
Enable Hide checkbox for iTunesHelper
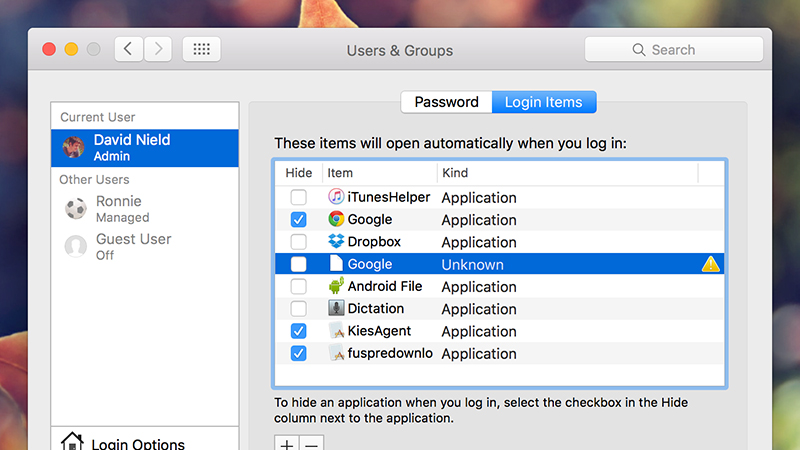298,197
